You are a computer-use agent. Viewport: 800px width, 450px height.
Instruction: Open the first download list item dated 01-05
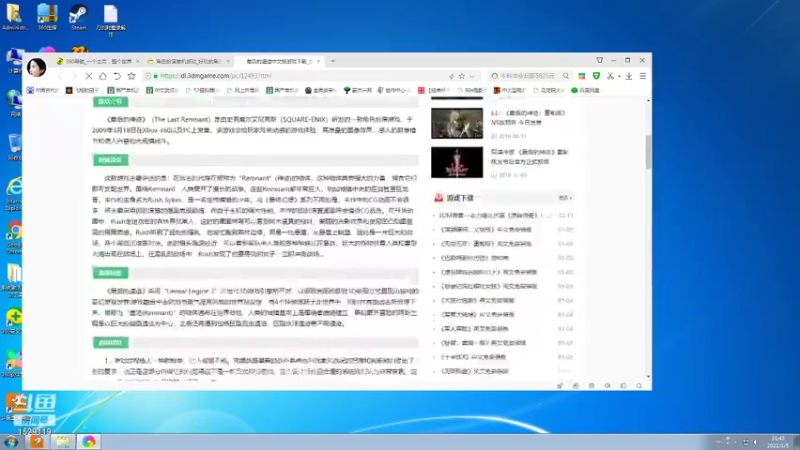(486, 230)
